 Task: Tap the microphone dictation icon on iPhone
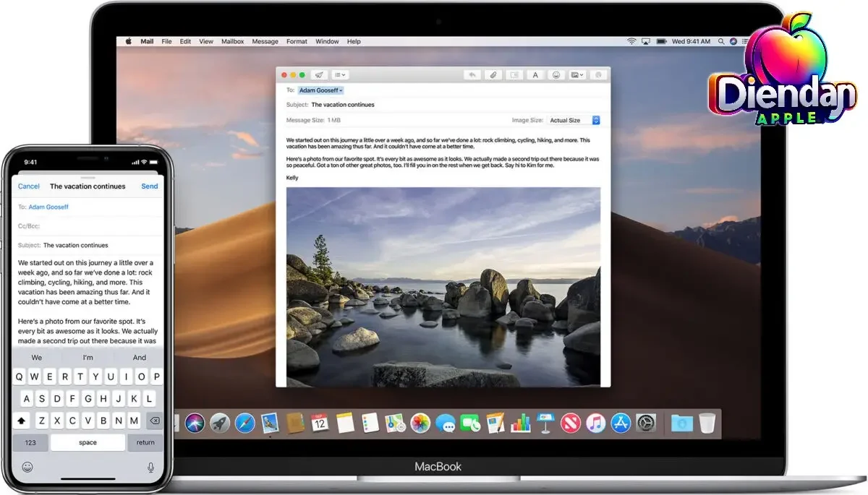click(x=150, y=468)
